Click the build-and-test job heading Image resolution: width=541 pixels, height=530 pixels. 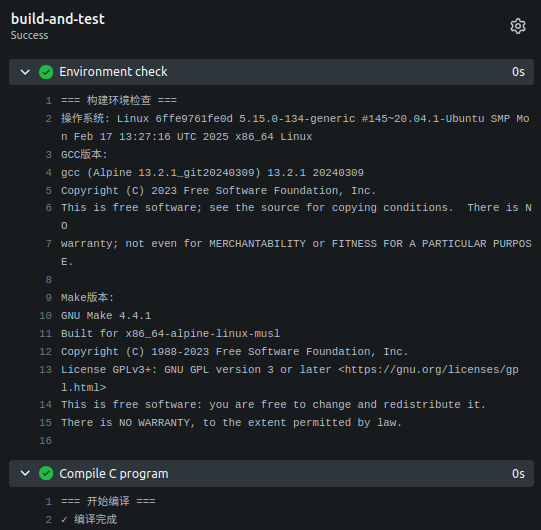click(x=58, y=19)
